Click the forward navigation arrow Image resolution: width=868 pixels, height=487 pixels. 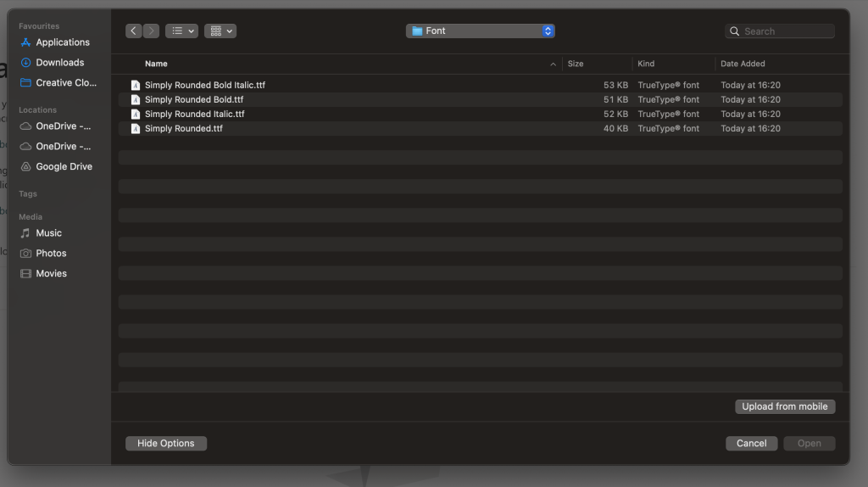click(151, 31)
